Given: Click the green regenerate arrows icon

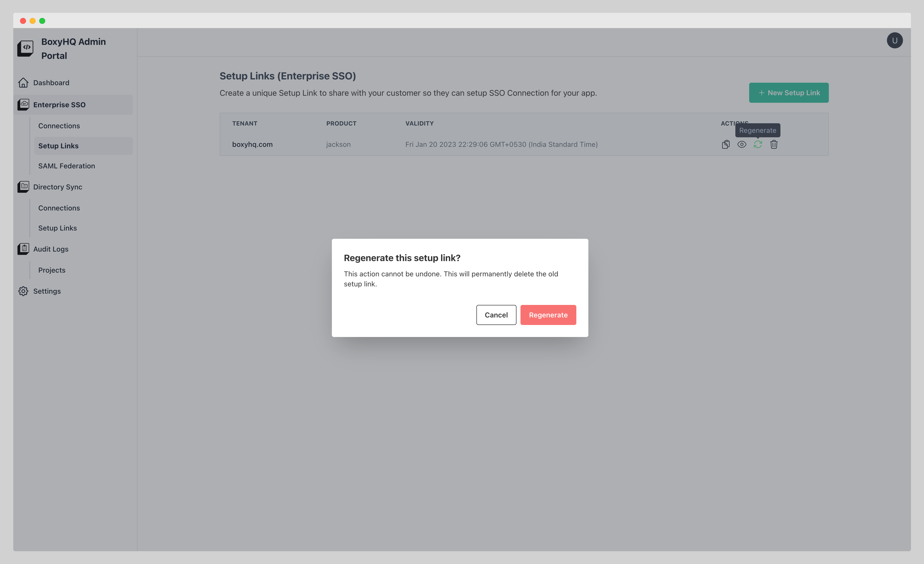Looking at the screenshot, I should click(x=758, y=144).
